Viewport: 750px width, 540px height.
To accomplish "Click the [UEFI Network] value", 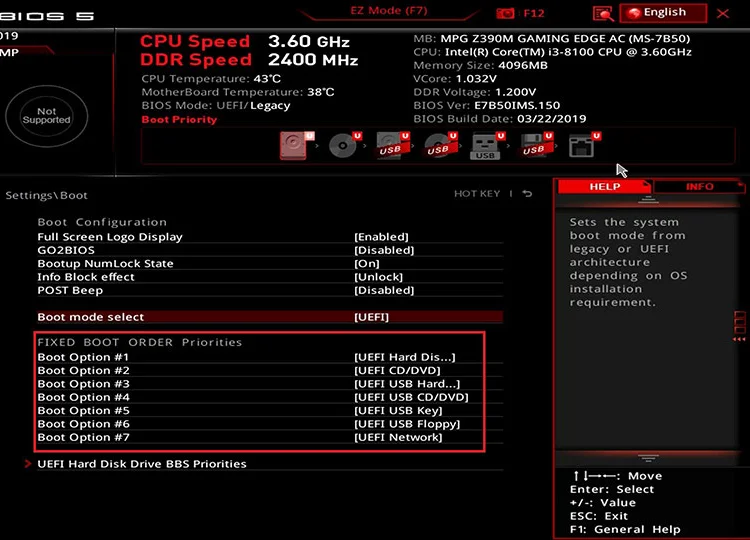I will click(x=398, y=437).
